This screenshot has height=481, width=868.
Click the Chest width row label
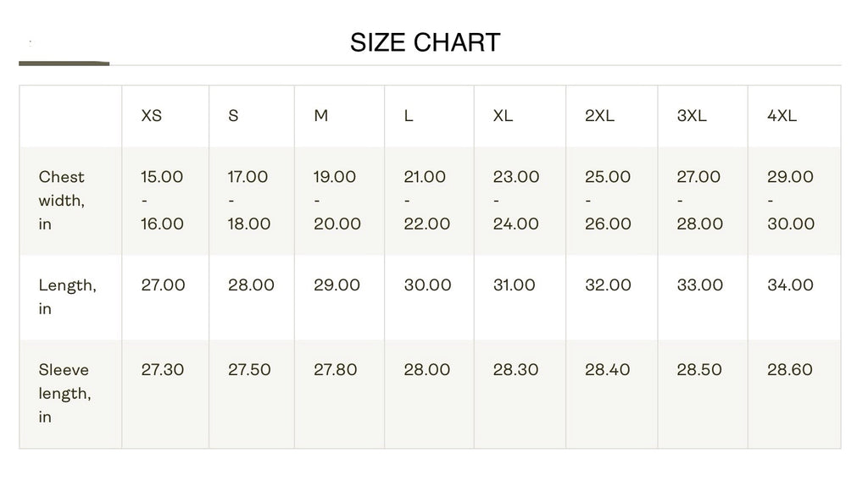click(62, 200)
